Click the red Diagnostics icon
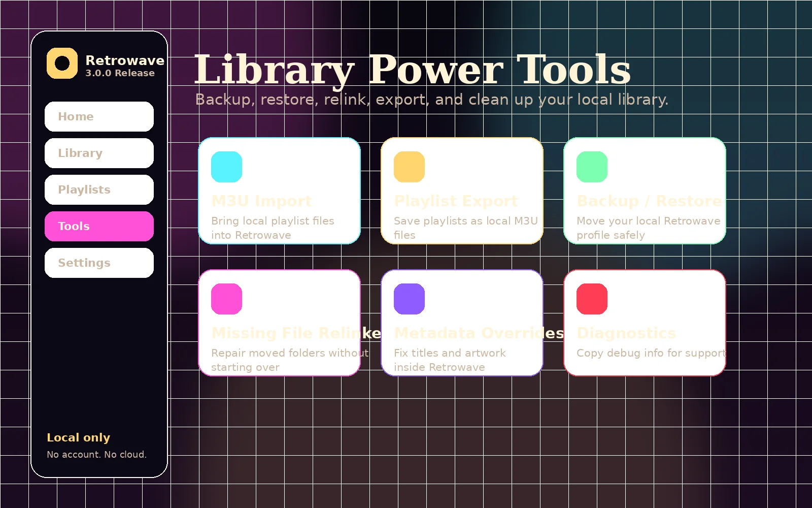 [x=592, y=299]
